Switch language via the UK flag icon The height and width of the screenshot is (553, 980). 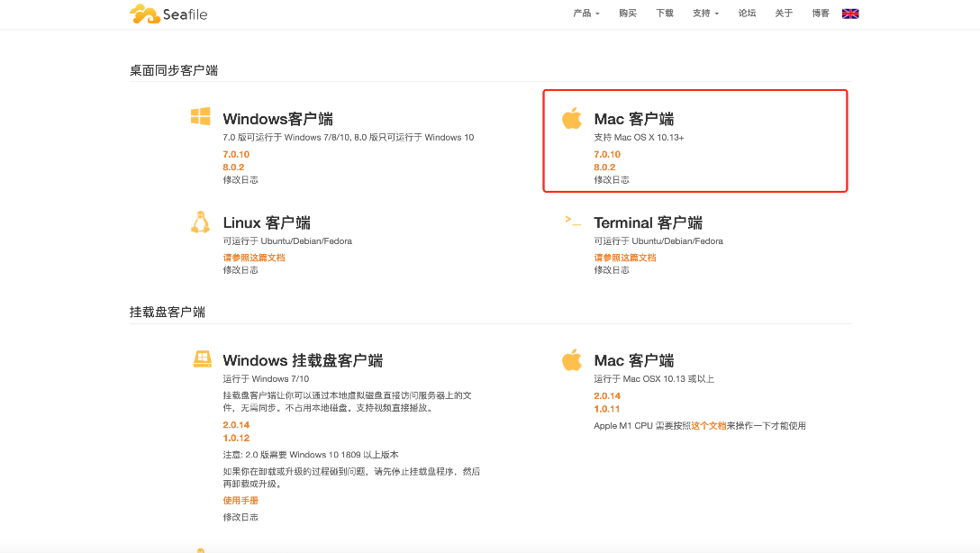point(849,14)
